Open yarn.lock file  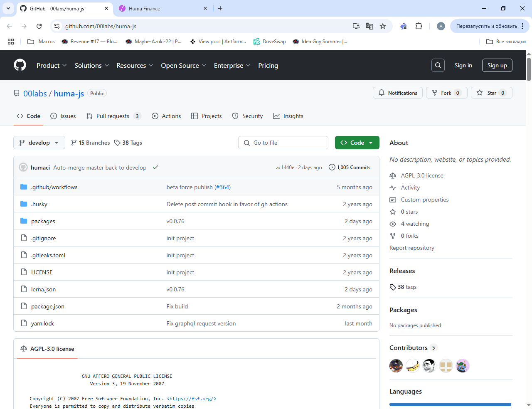42,323
